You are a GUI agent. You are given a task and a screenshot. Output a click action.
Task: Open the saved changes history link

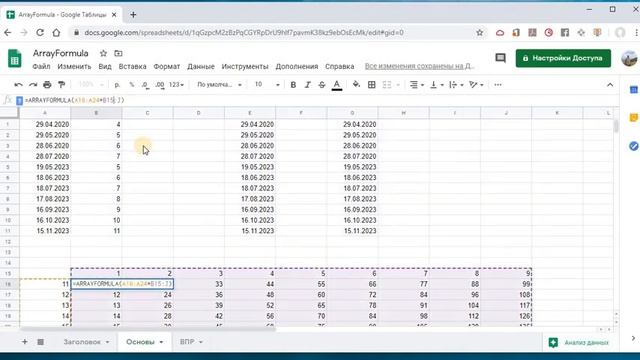(x=420, y=66)
